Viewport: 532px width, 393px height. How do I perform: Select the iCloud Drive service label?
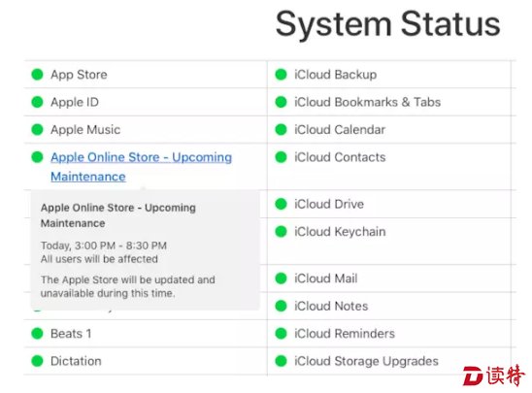pos(329,204)
